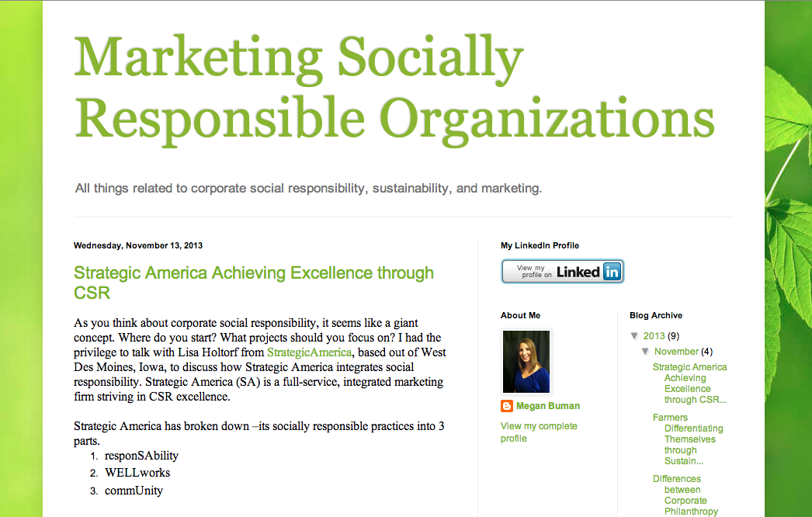Open the StrategicAmerica link inside the post

309,352
